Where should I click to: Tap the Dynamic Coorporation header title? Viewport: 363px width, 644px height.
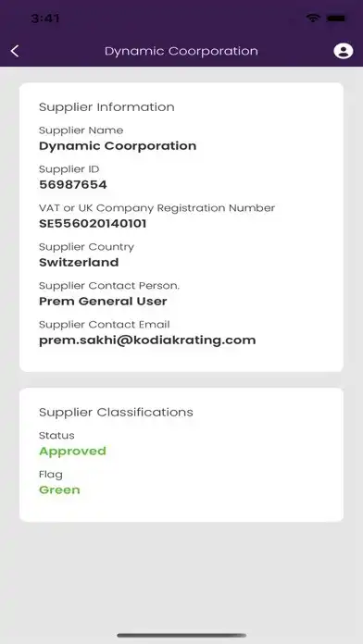(x=181, y=51)
